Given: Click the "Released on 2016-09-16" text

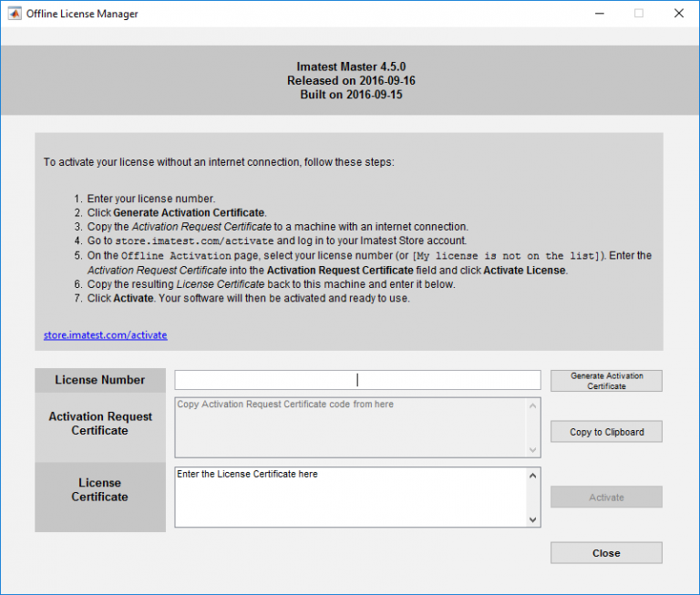Looking at the screenshot, I should (351, 80).
